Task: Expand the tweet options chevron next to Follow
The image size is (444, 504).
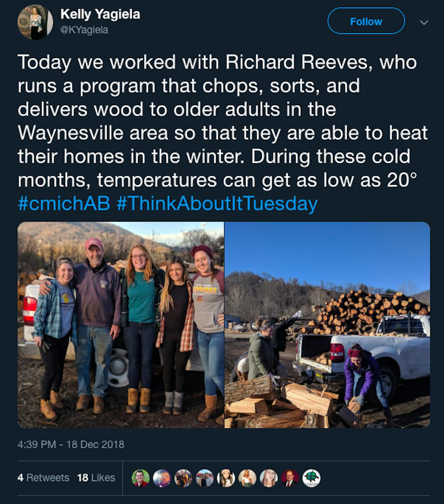Action: pos(424,22)
